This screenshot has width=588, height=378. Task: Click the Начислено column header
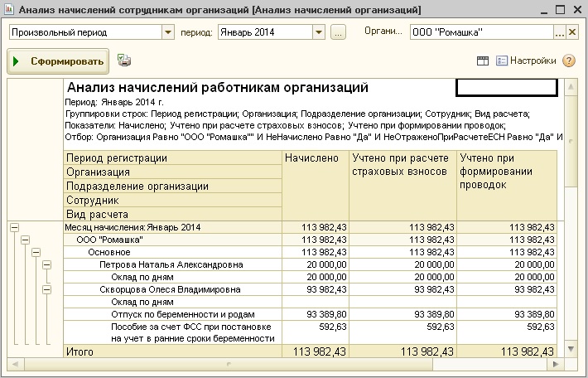316,186
